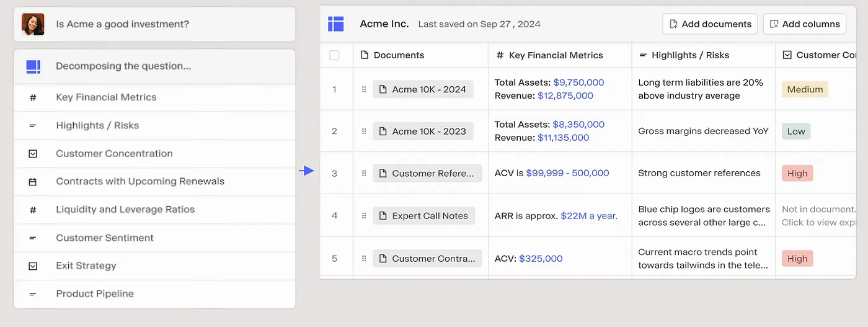Click the Add columns button
The height and width of the screenshot is (327, 868).
804,24
